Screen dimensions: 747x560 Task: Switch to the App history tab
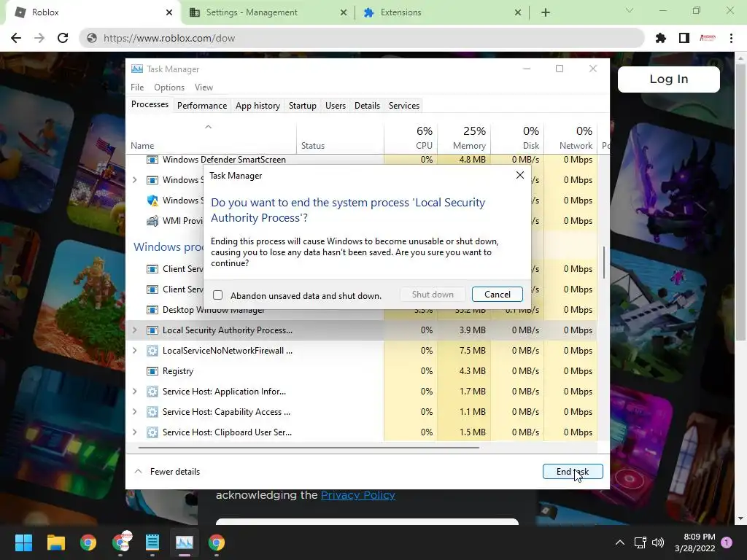coord(258,106)
